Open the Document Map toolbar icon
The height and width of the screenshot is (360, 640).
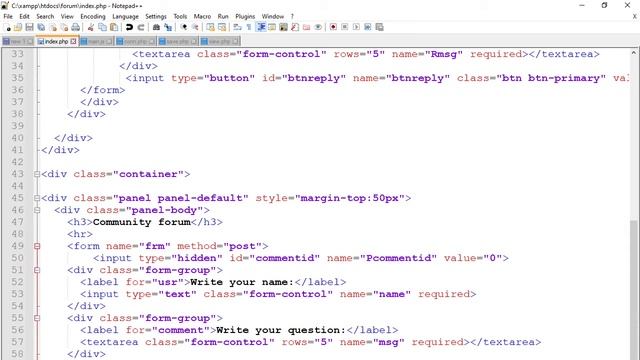point(283,27)
